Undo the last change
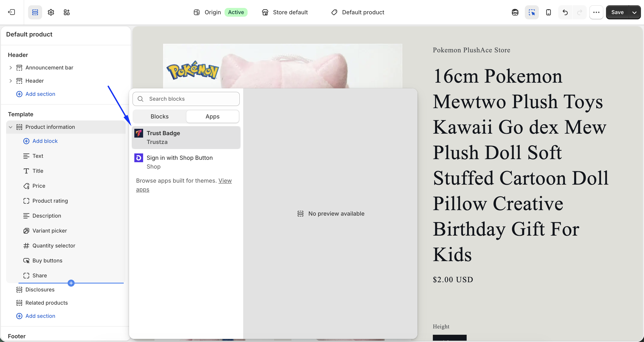 (565, 12)
